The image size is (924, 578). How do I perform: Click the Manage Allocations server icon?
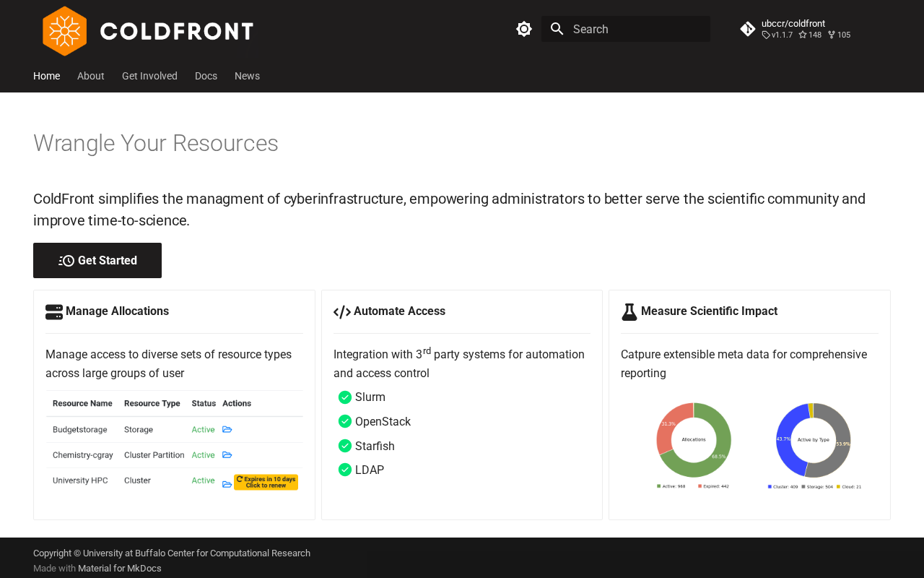tap(54, 311)
